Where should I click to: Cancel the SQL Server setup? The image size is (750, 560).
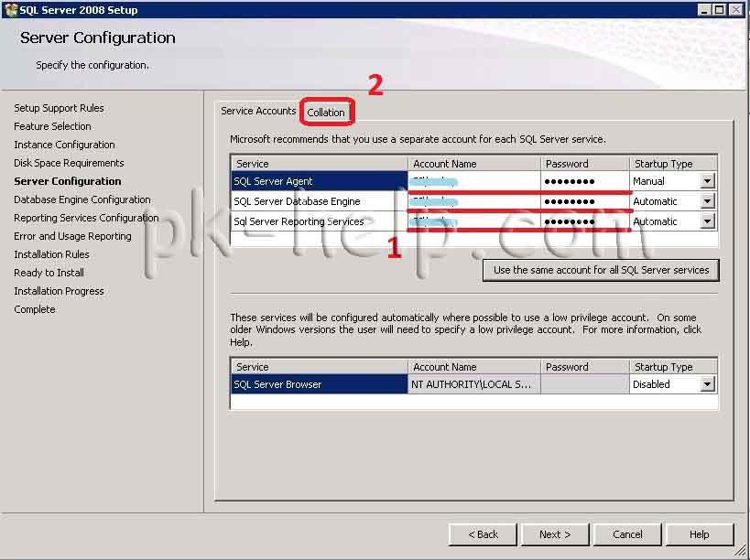[627, 534]
